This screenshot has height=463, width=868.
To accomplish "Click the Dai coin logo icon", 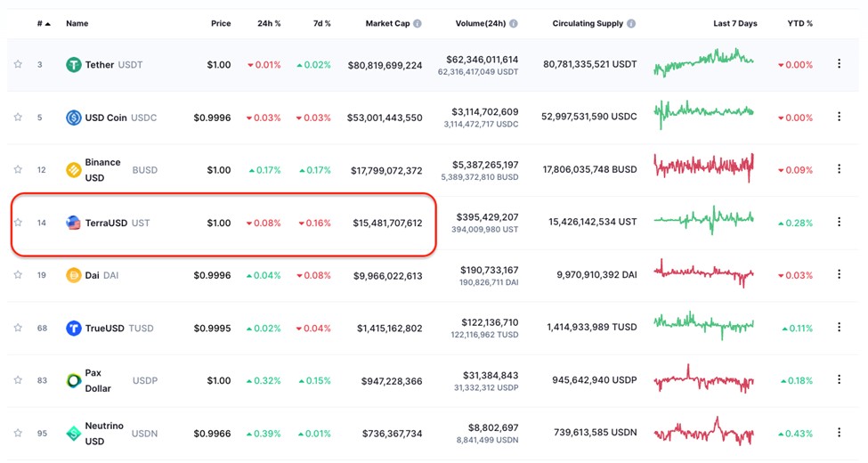I will [x=74, y=275].
